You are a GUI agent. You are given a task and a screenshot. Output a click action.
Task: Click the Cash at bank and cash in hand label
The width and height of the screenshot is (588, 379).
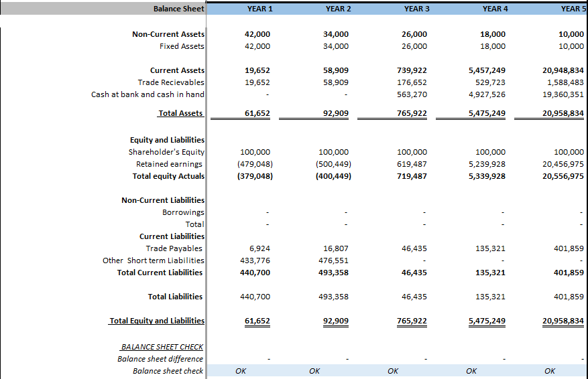(x=148, y=94)
